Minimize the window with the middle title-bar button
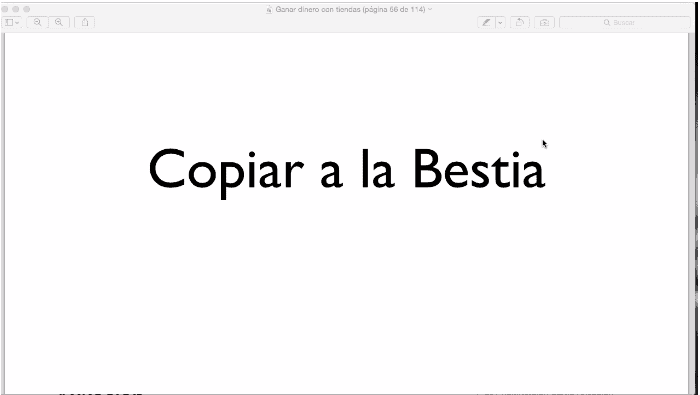 (x=16, y=9)
